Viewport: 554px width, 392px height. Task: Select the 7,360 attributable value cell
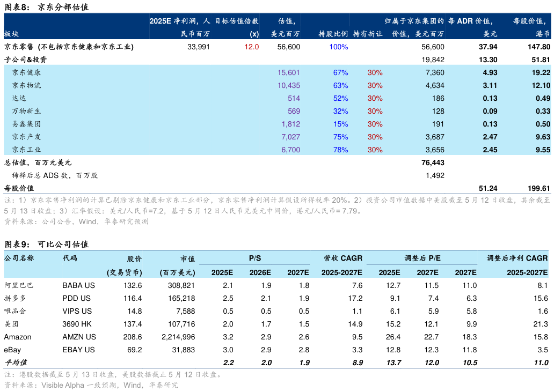point(434,72)
